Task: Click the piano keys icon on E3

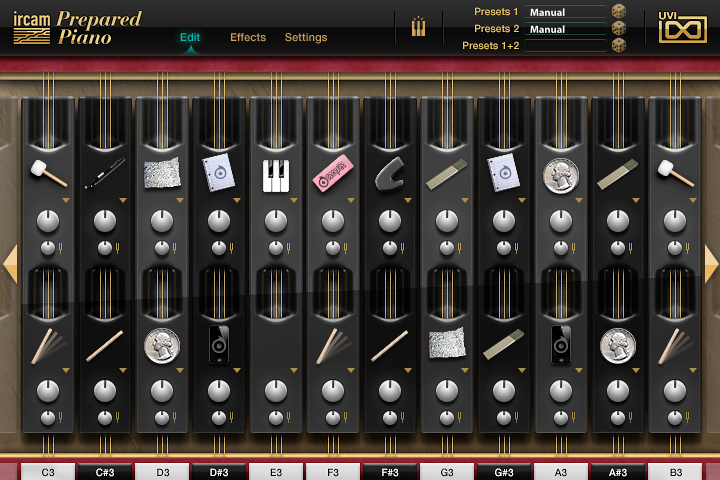Action: (276, 175)
